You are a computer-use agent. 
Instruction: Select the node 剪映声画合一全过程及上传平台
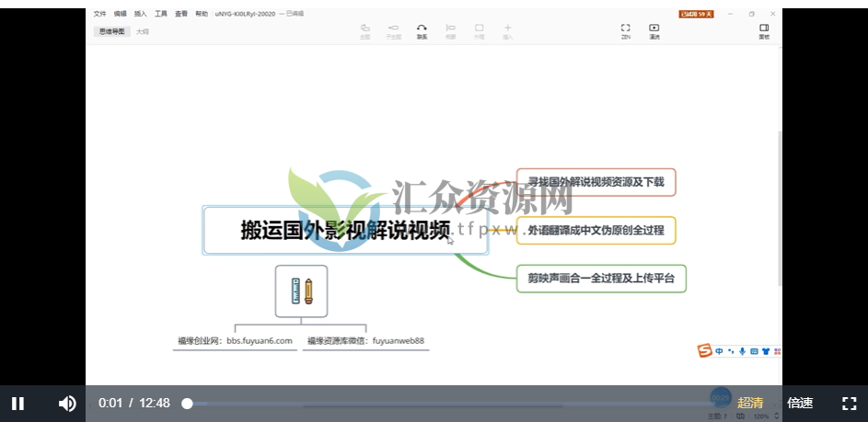point(601,279)
